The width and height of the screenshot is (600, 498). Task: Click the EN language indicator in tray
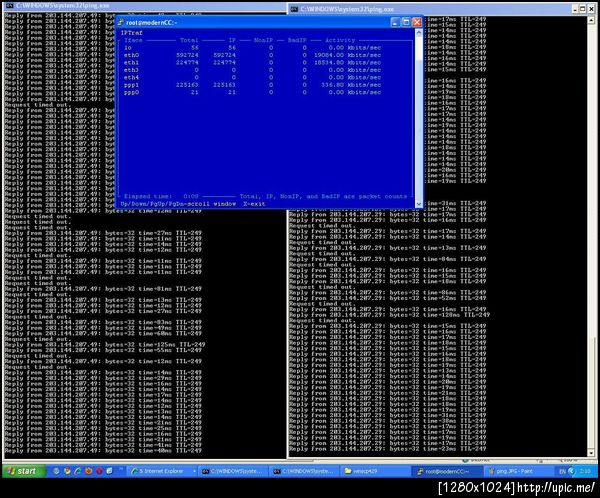click(x=562, y=471)
